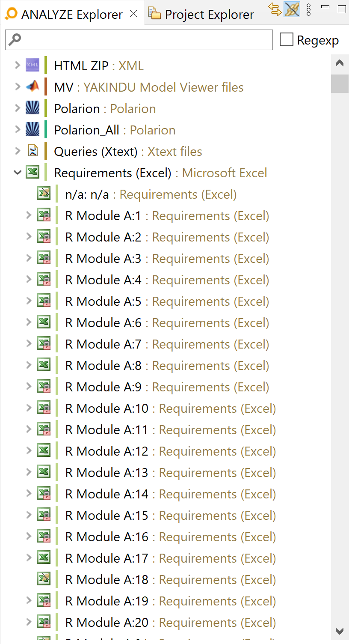
Task: Select the R Module A:11 row text
Action: point(171,430)
